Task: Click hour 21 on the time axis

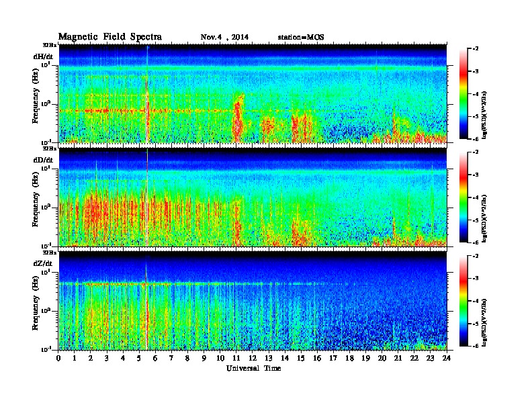Action: (398, 358)
